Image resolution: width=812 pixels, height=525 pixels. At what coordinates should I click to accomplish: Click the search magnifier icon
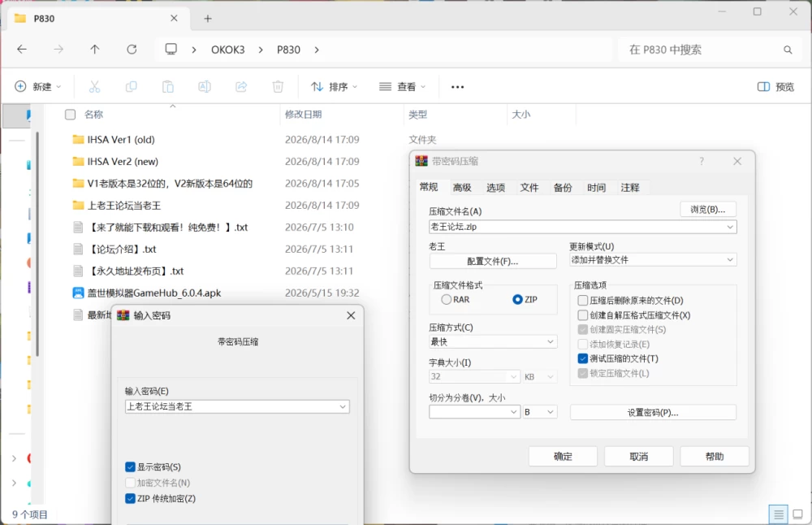pyautogui.click(x=788, y=50)
